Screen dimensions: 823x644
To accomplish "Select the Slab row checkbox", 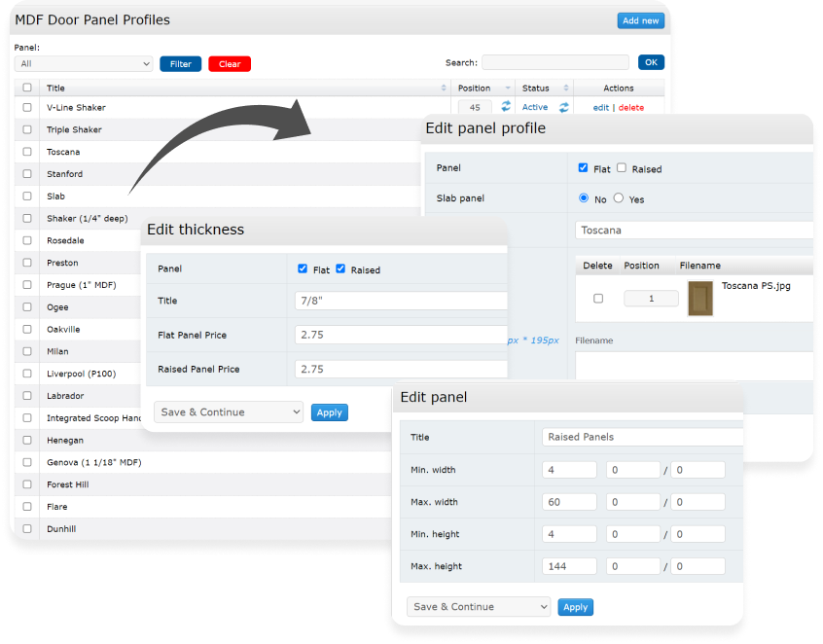I will 27,197.
